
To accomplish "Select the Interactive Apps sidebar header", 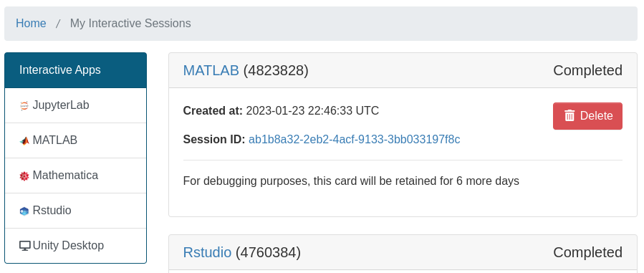I will 75,70.
